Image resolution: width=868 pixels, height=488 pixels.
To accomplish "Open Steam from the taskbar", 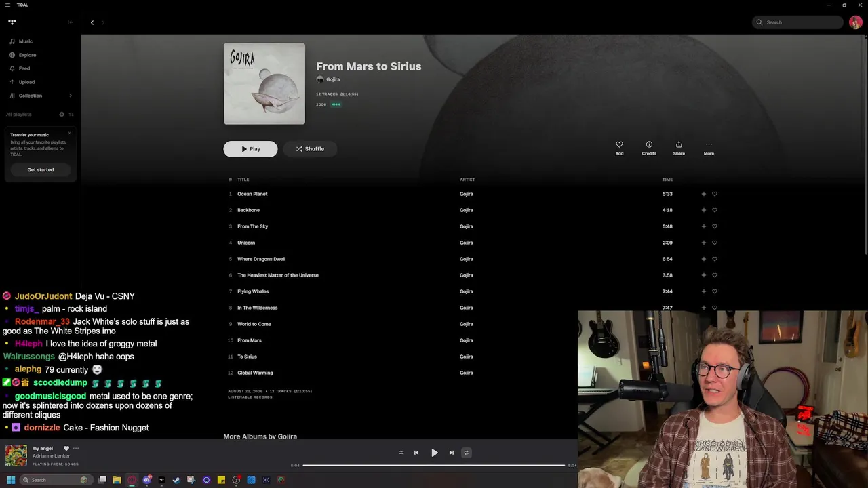I will click(x=176, y=480).
